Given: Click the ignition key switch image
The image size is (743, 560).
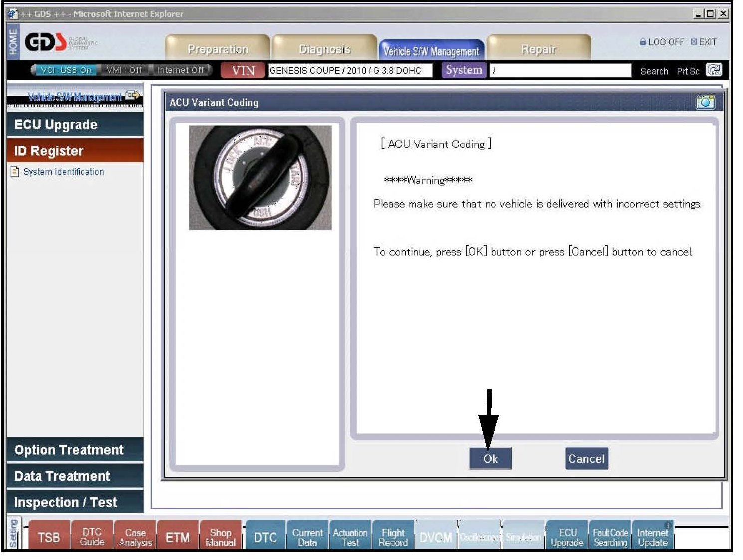Looking at the screenshot, I should pos(260,178).
